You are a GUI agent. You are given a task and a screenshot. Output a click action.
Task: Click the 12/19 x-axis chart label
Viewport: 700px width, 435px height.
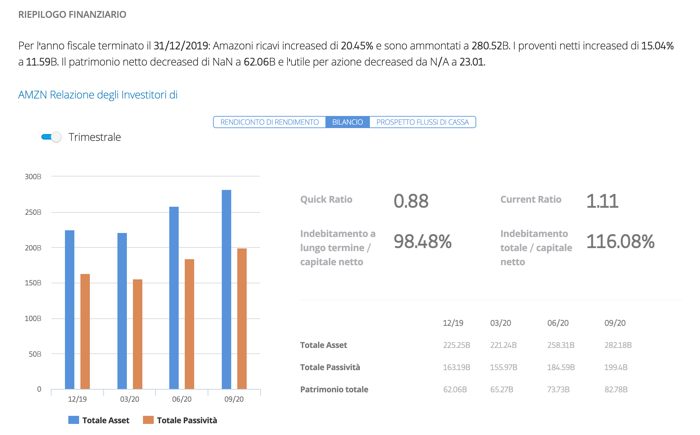77,399
